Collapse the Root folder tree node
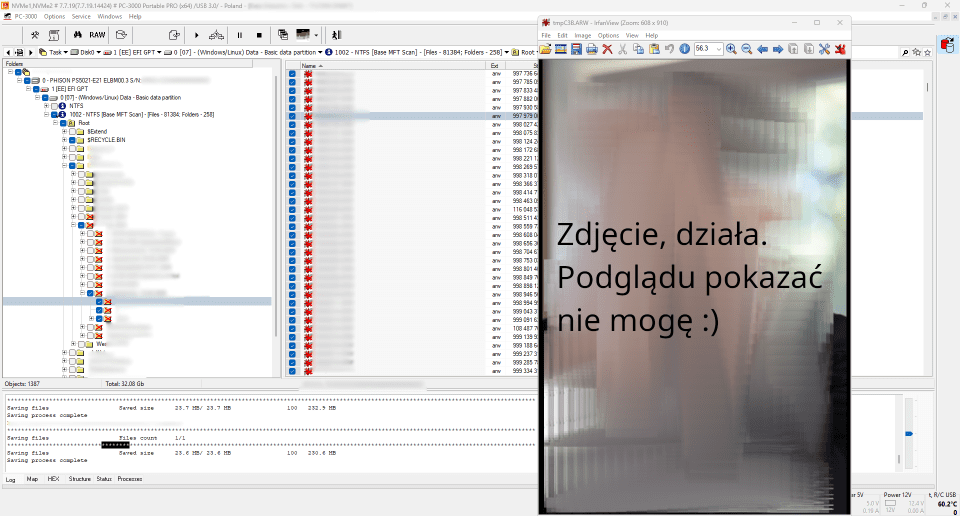960x516 pixels. pyautogui.click(x=55, y=123)
